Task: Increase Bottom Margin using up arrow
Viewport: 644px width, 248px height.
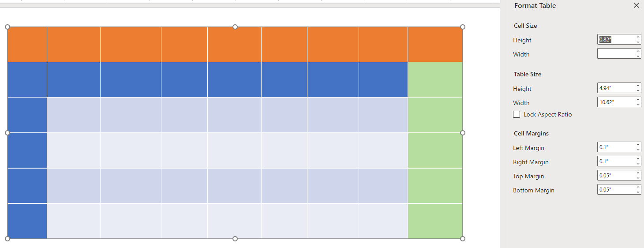Action: 638,188
